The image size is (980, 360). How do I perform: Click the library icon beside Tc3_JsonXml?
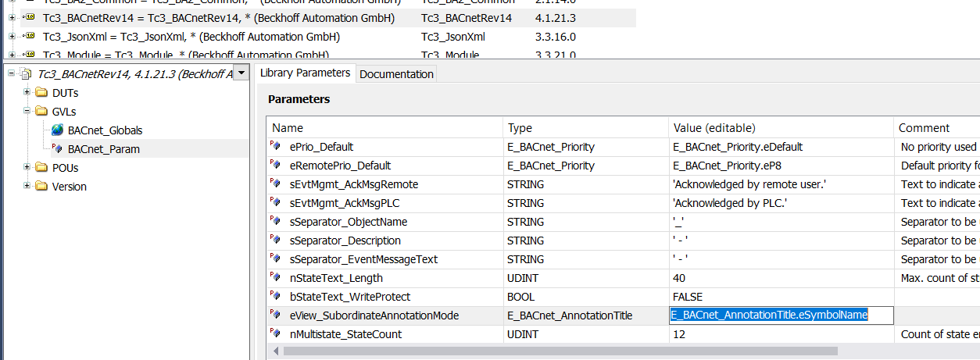pos(30,37)
